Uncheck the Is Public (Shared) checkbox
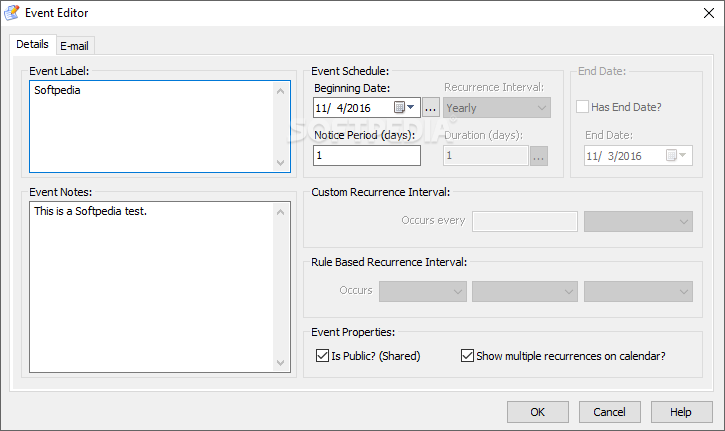 [x=322, y=356]
